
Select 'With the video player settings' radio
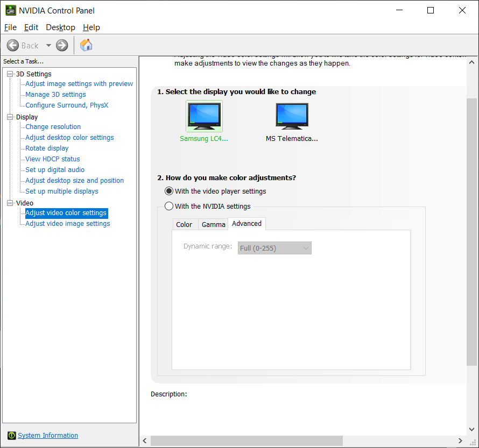click(169, 191)
